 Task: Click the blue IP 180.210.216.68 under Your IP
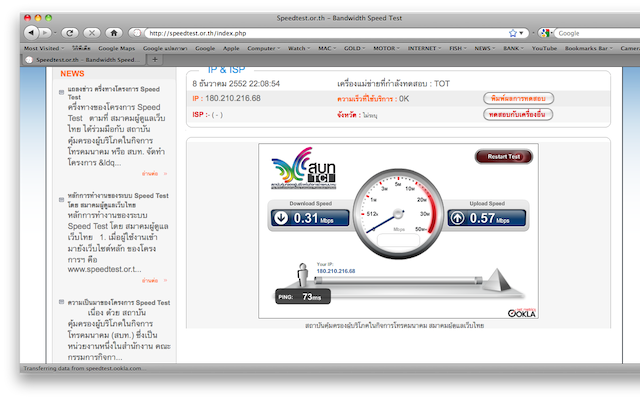point(336,271)
